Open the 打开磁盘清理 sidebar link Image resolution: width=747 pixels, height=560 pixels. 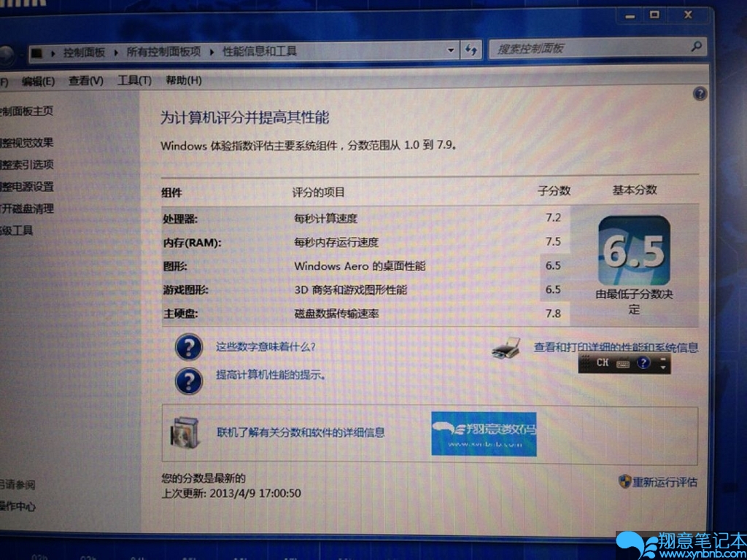(x=26, y=209)
